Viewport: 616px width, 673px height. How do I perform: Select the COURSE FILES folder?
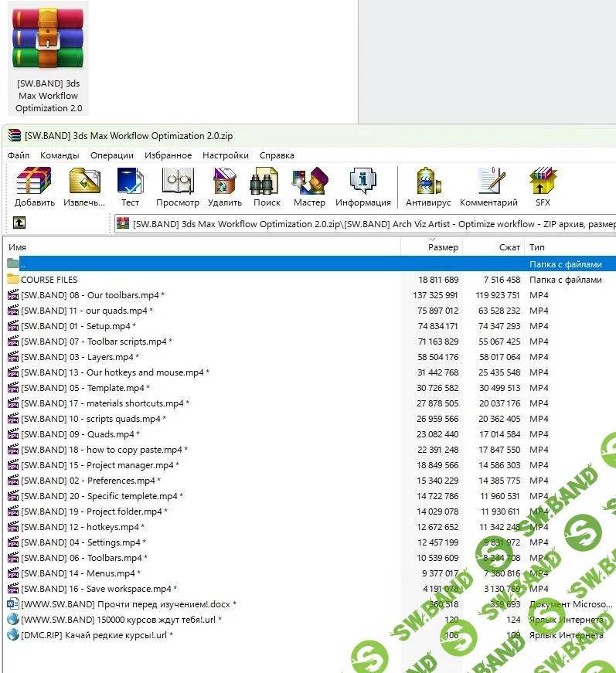coord(49,280)
